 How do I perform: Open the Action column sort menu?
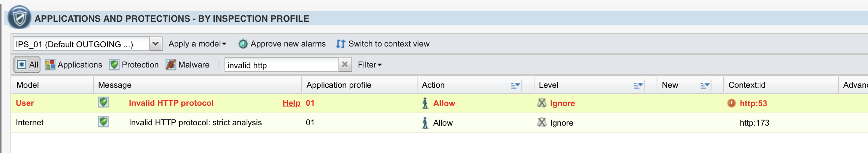[x=515, y=85]
